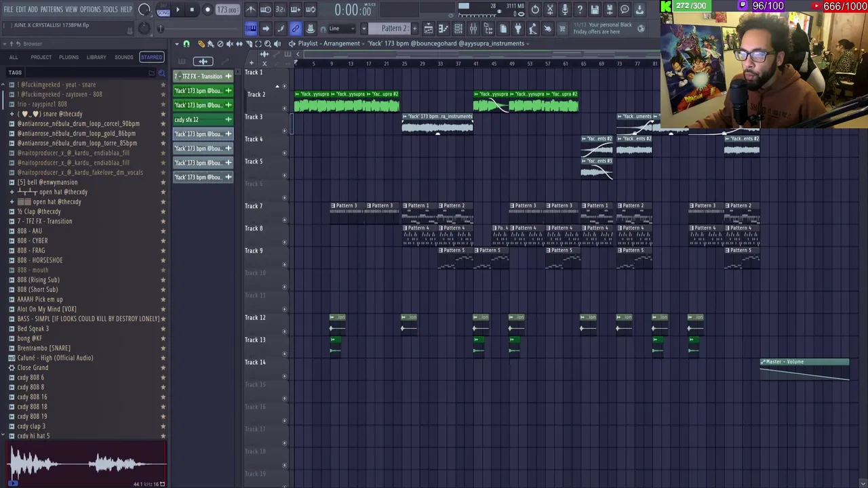Click the Master - Volume automation clip
The height and width of the screenshot is (488, 868).
[804, 369]
